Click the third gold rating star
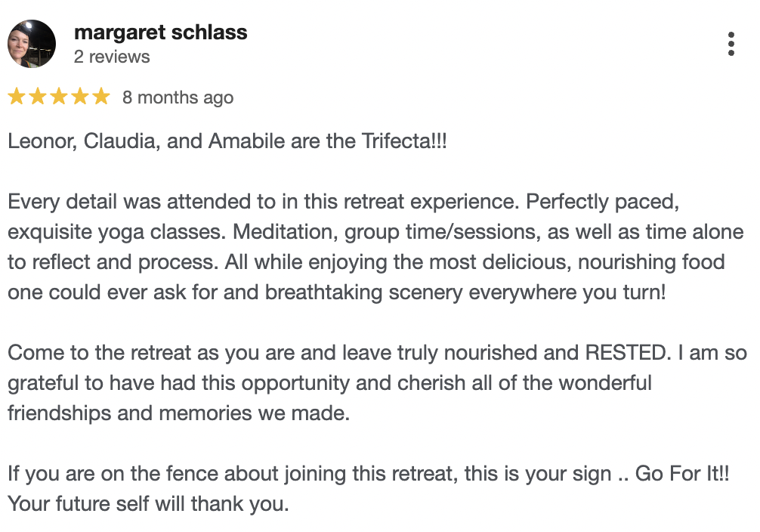Viewport: 760px width, 532px height. coord(59,97)
